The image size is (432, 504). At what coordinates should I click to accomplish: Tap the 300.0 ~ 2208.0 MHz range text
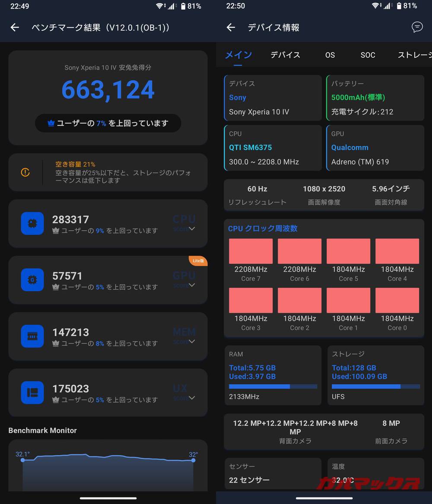264,162
